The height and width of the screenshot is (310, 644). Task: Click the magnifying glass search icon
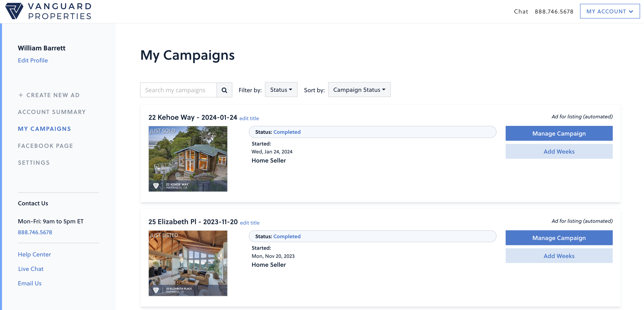pyautogui.click(x=224, y=90)
